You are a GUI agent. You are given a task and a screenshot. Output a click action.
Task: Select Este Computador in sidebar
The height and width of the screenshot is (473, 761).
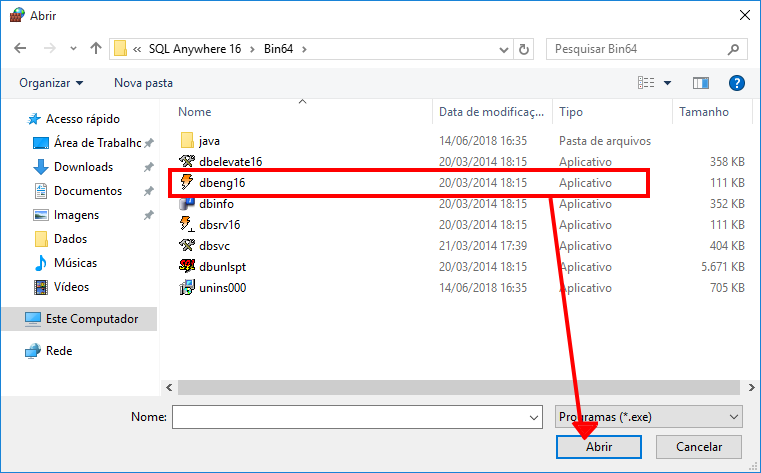79,319
